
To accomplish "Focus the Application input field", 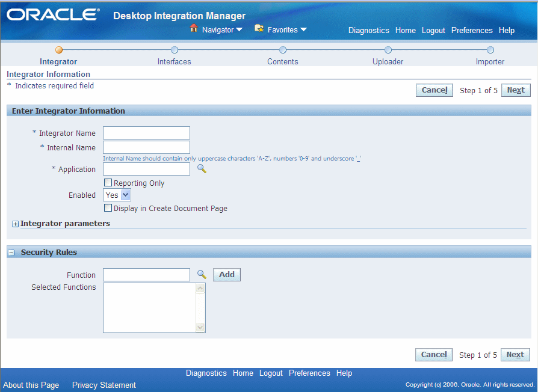I will click(146, 169).
